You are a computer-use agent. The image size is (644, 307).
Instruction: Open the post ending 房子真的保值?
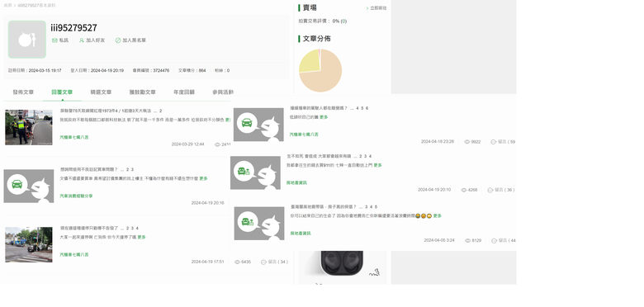323,206
